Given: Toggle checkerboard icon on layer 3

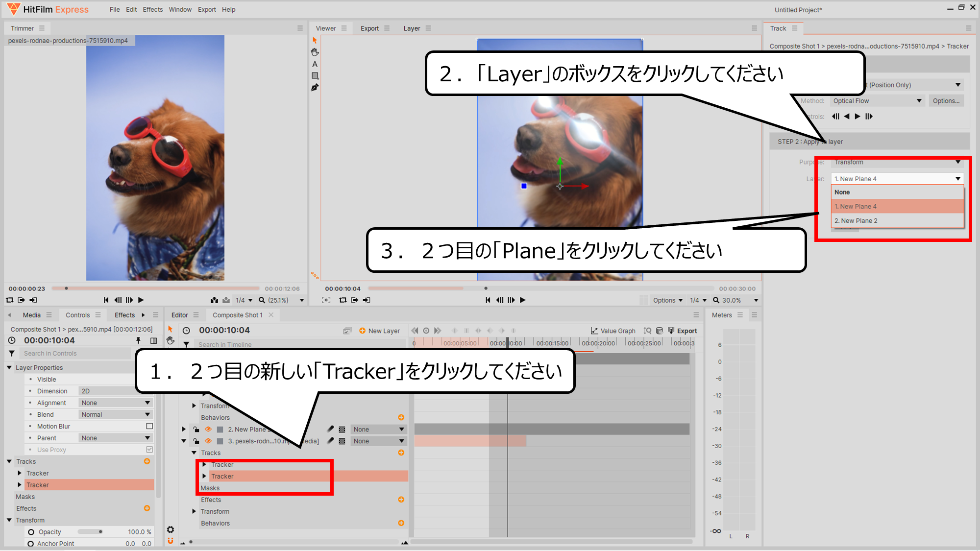Looking at the screenshot, I should click(x=342, y=441).
